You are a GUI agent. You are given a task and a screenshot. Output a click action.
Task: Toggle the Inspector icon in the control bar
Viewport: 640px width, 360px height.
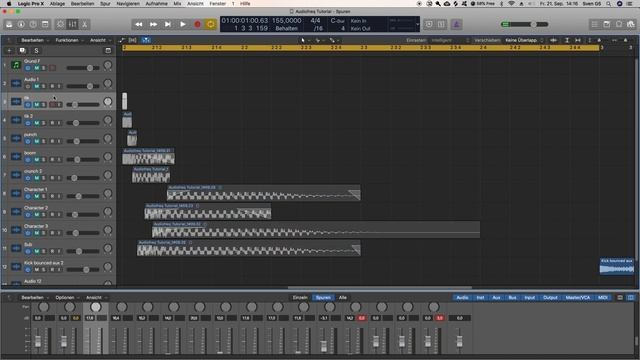pyautogui.click(x=21, y=24)
